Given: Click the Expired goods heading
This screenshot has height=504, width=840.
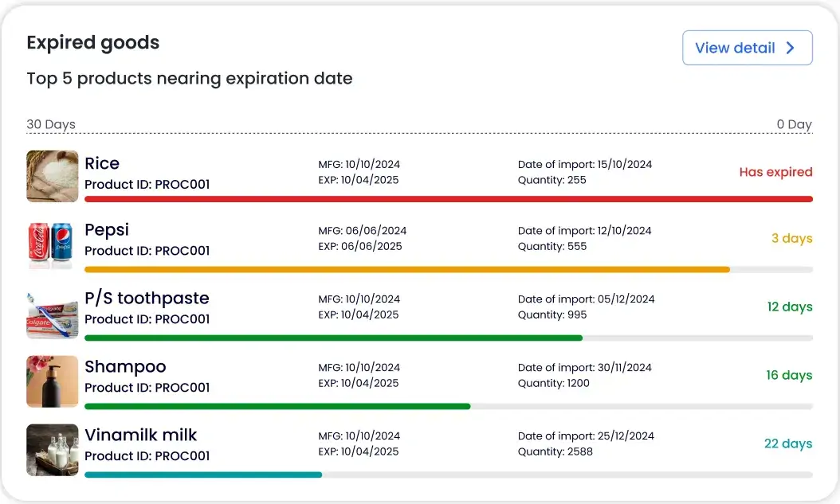Looking at the screenshot, I should click(x=93, y=43).
